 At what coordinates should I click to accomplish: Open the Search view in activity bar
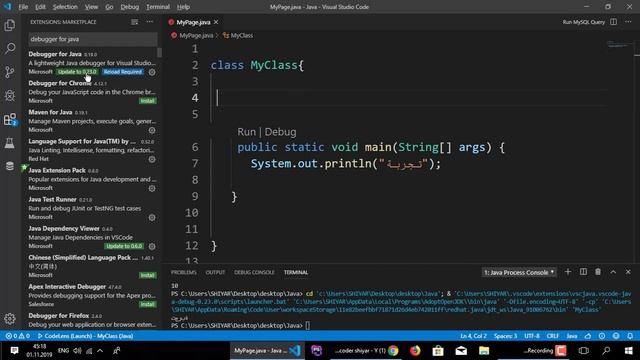coord(9,49)
